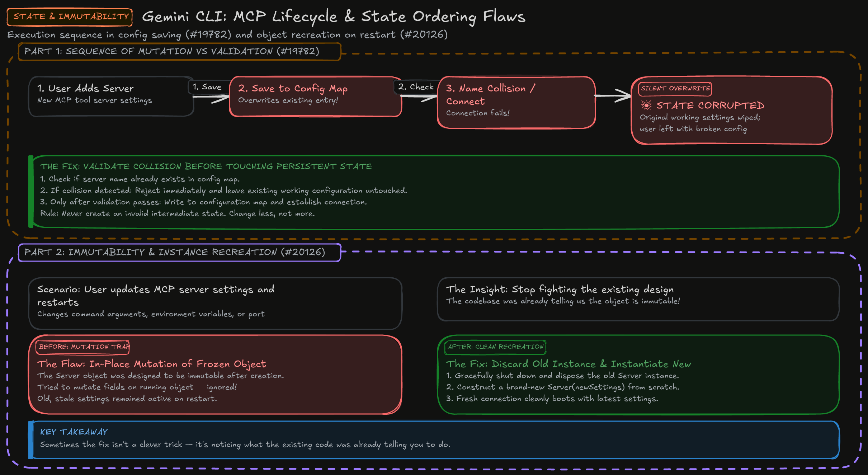Click the BEFORE: MUTATION TRAP tag
Screen dimensions: 868x475
tap(83, 347)
